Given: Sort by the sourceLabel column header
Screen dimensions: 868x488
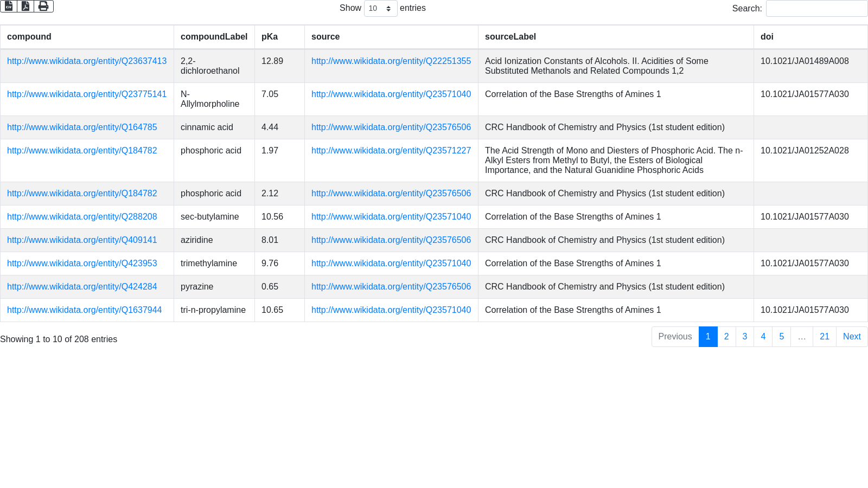Looking at the screenshot, I should pyautogui.click(x=510, y=37).
